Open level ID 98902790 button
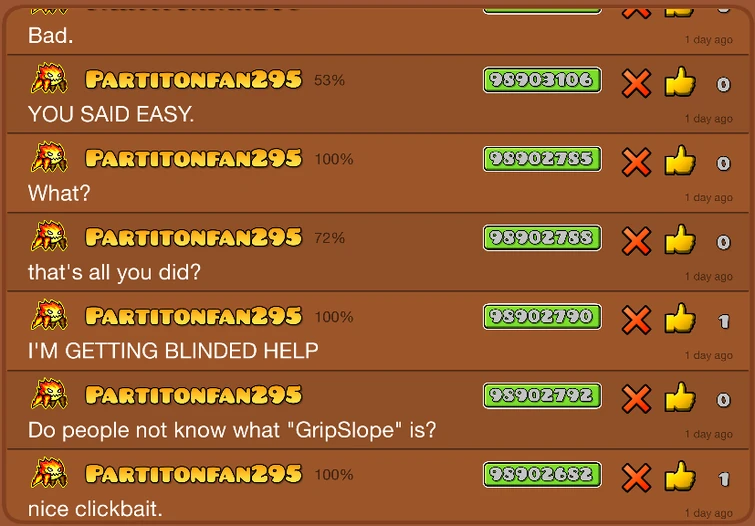 tap(542, 316)
